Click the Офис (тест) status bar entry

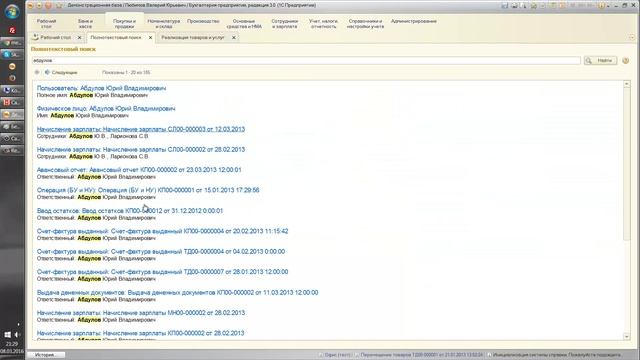point(335,355)
